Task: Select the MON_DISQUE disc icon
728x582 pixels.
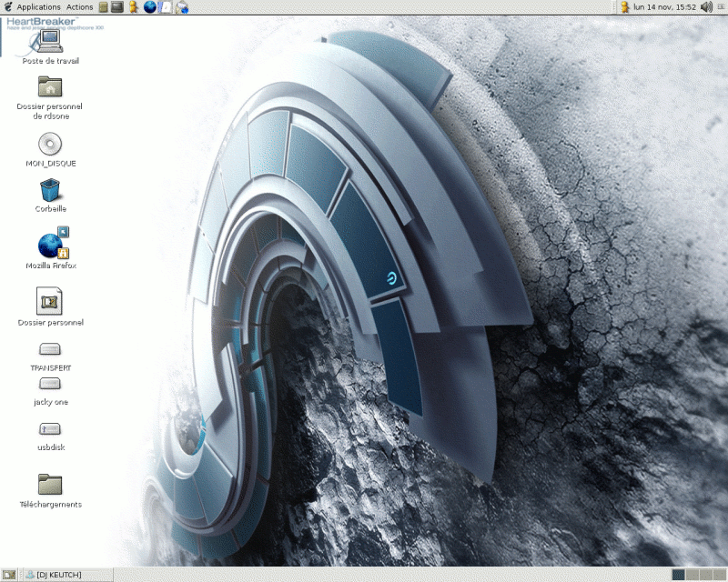Action: pos(50,144)
